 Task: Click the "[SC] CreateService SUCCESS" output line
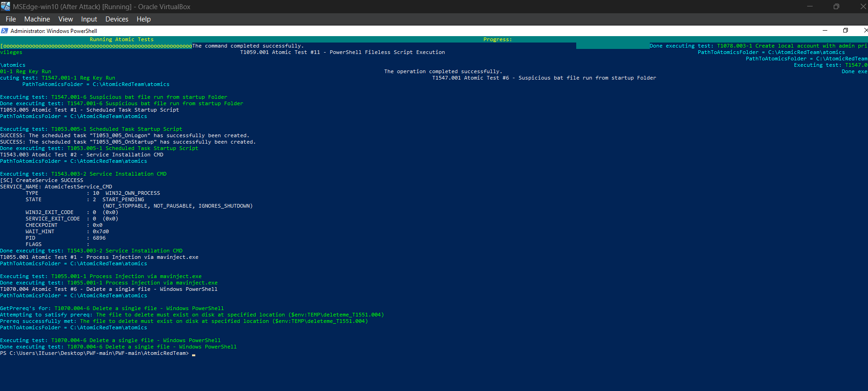42,181
